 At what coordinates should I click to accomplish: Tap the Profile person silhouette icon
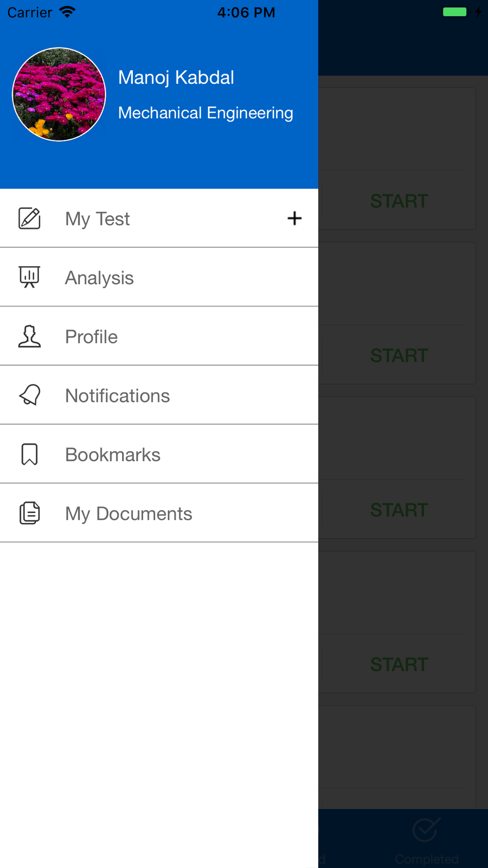pyautogui.click(x=29, y=336)
